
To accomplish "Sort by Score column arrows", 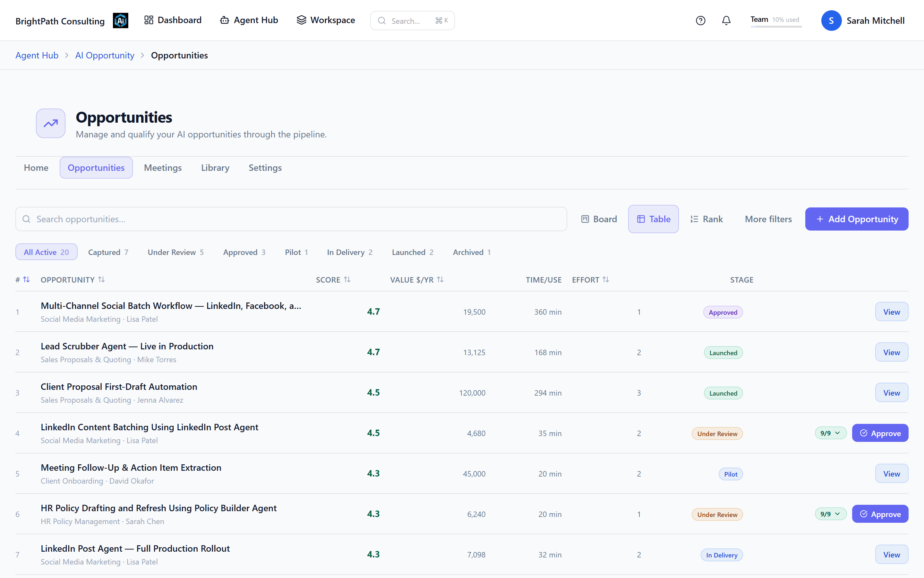I will (x=347, y=279).
